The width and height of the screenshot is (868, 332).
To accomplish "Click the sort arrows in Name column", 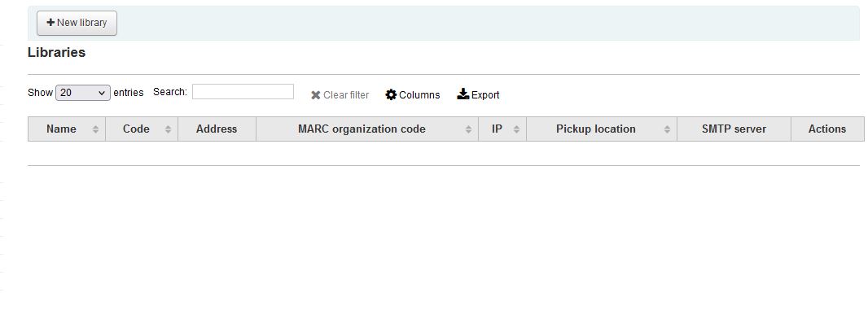I will click(96, 129).
